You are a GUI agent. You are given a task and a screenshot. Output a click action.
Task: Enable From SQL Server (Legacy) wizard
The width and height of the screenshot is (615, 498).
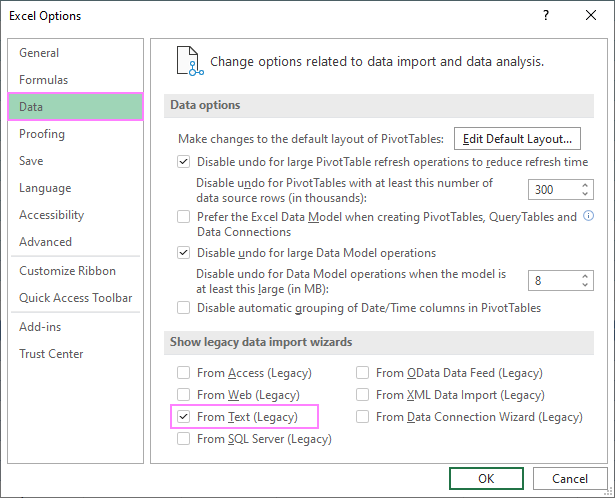(184, 438)
